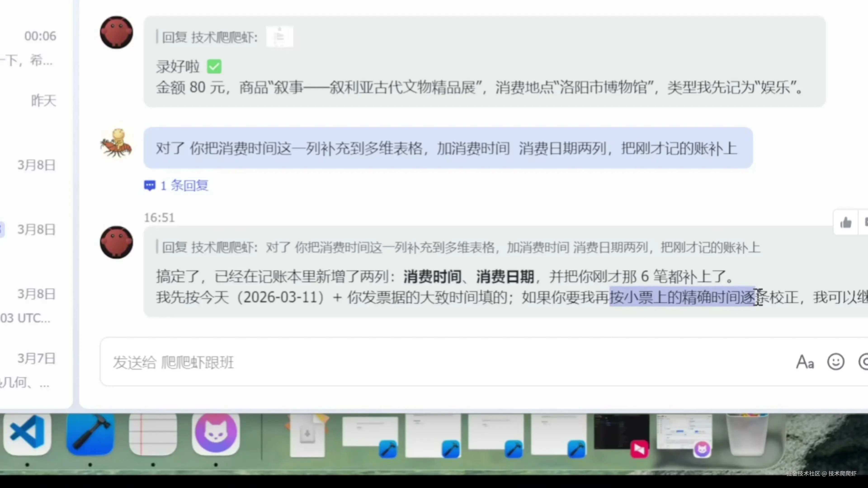This screenshot has height=488, width=868.
Task: Toggle the Aa text formatting icon
Action: [805, 362]
